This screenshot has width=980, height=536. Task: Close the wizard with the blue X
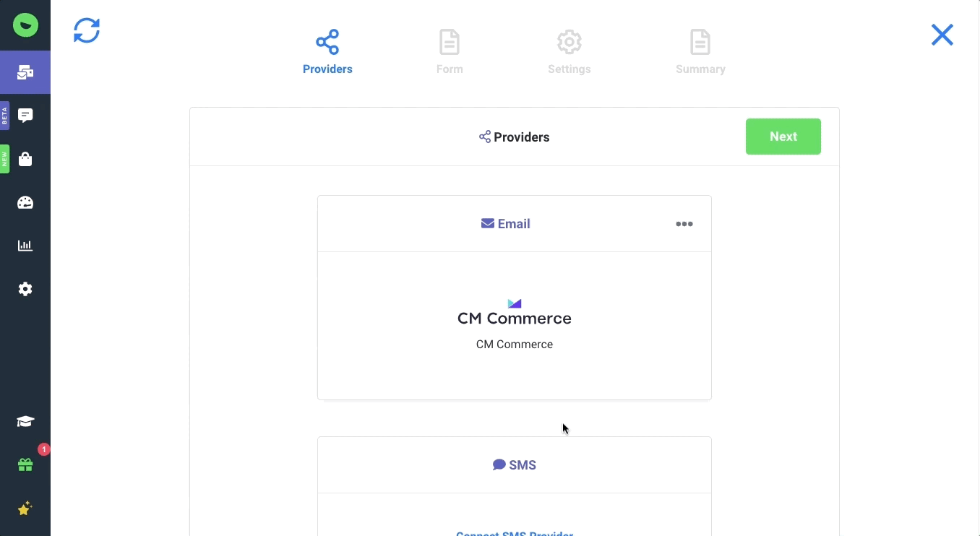[x=942, y=35]
